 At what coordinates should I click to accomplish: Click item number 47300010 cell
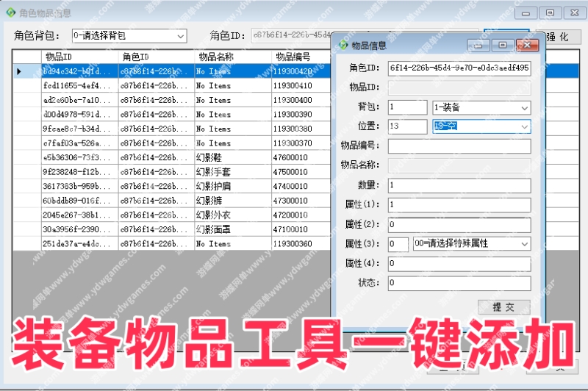[301, 201]
